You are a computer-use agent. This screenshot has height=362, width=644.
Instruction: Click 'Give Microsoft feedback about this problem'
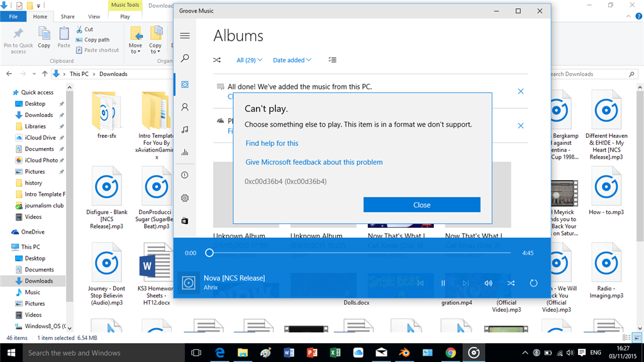click(x=314, y=162)
